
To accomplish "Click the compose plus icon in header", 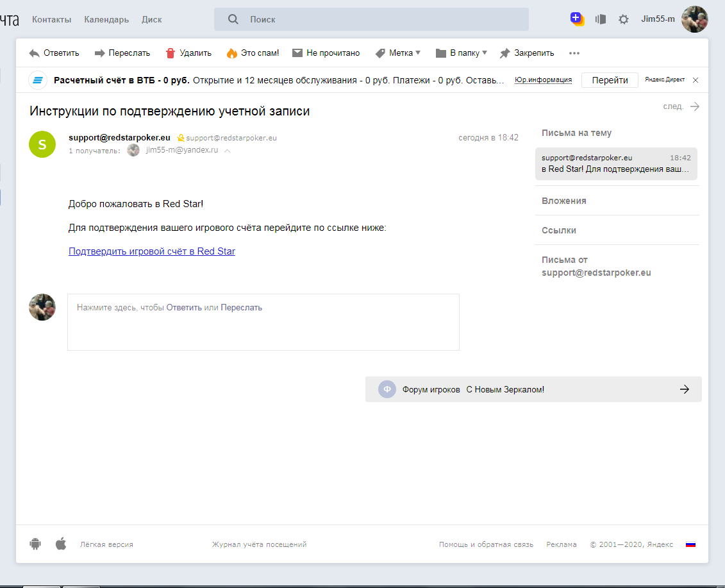I will pos(577,19).
